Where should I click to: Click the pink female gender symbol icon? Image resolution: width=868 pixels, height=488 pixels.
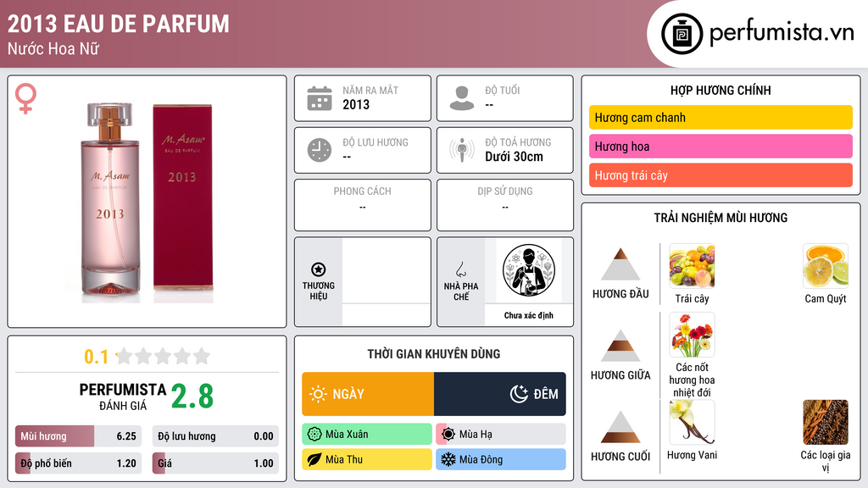pyautogui.click(x=25, y=98)
